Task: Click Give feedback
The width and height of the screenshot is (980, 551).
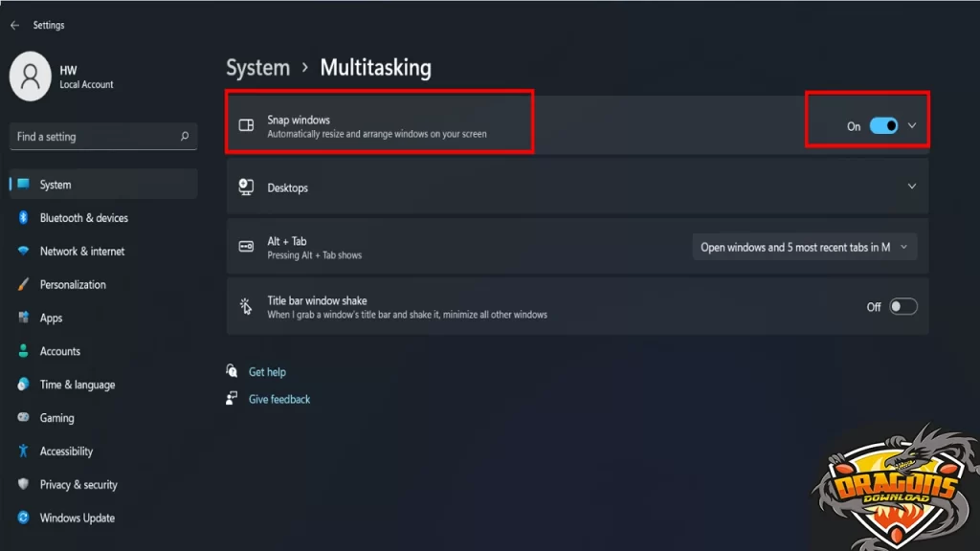Action: (x=278, y=399)
